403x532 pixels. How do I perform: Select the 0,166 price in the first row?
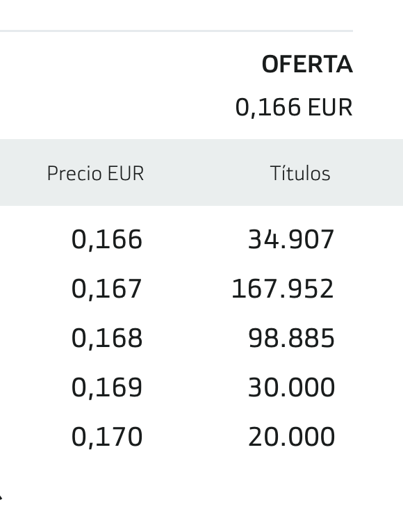(x=106, y=240)
